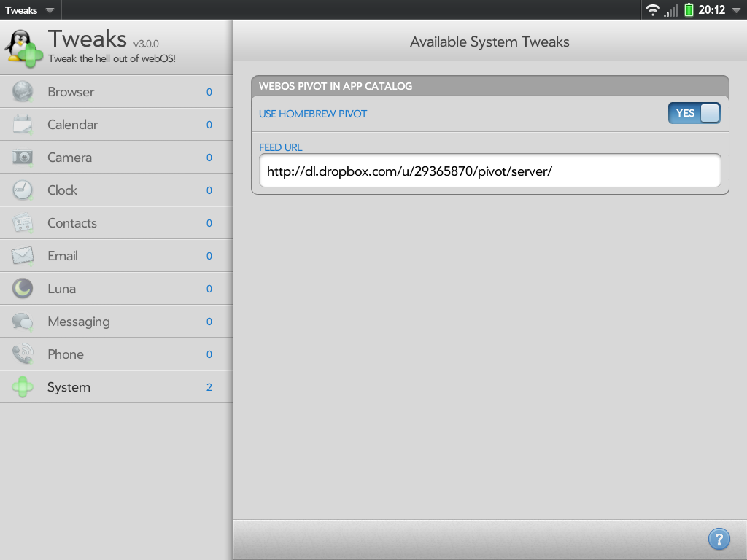Screen dimensions: 747x560
Task: Select the Clock category
Action: (116, 190)
